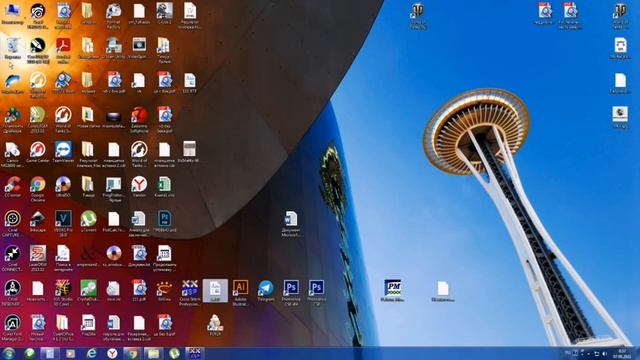Click the Yandex browser taskbar button

point(112,353)
